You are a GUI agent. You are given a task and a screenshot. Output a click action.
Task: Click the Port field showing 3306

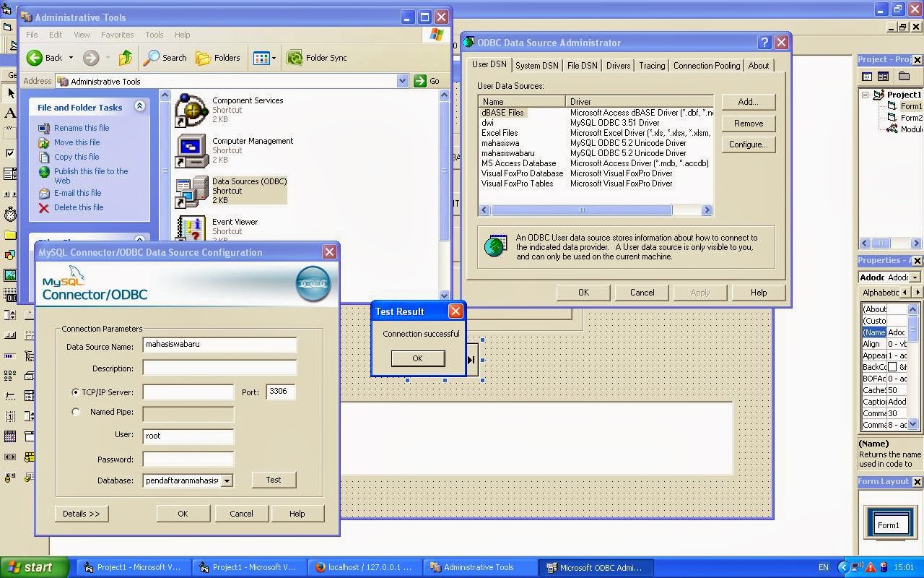click(x=280, y=392)
